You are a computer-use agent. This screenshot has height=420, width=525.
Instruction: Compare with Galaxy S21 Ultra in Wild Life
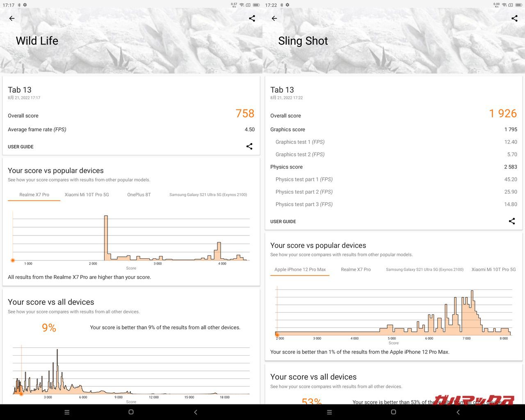point(208,195)
